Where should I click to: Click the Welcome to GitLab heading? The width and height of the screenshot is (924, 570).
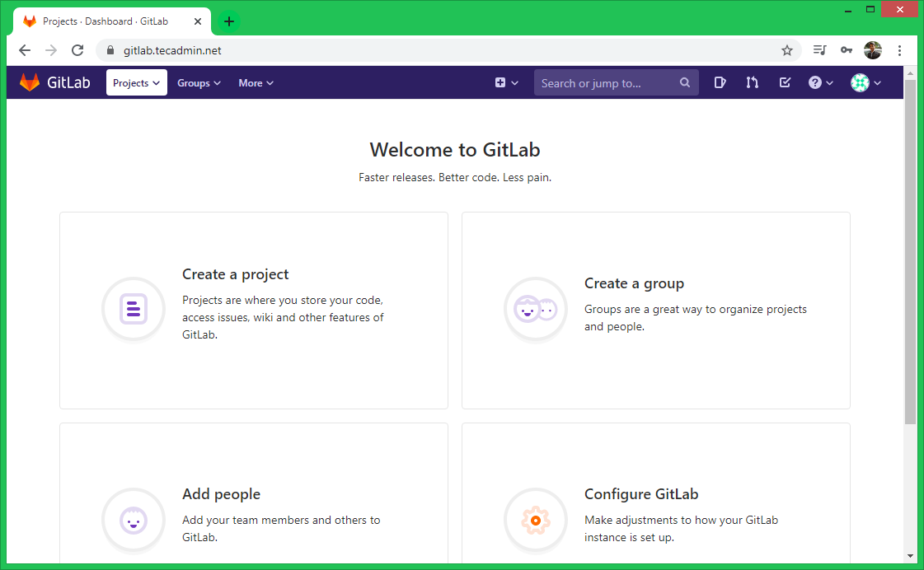455,150
